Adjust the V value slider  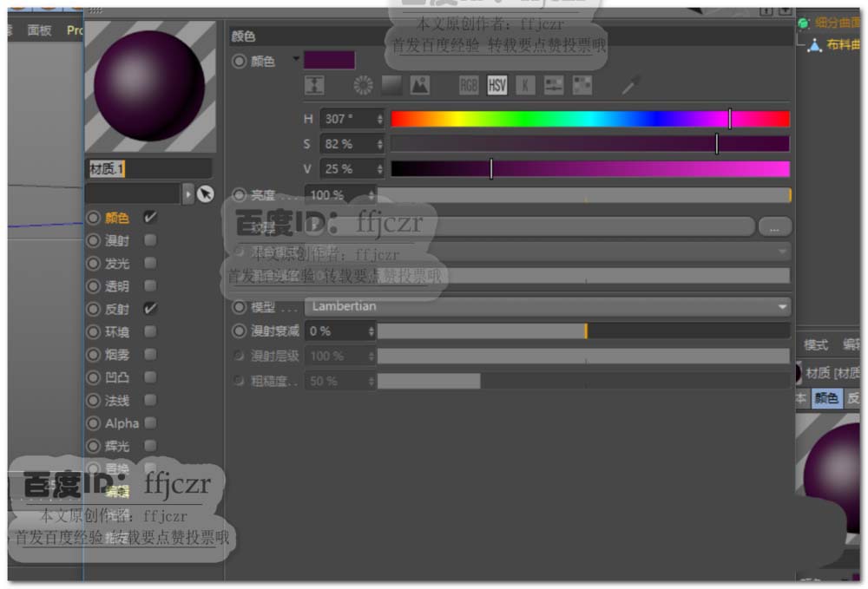tap(590, 168)
